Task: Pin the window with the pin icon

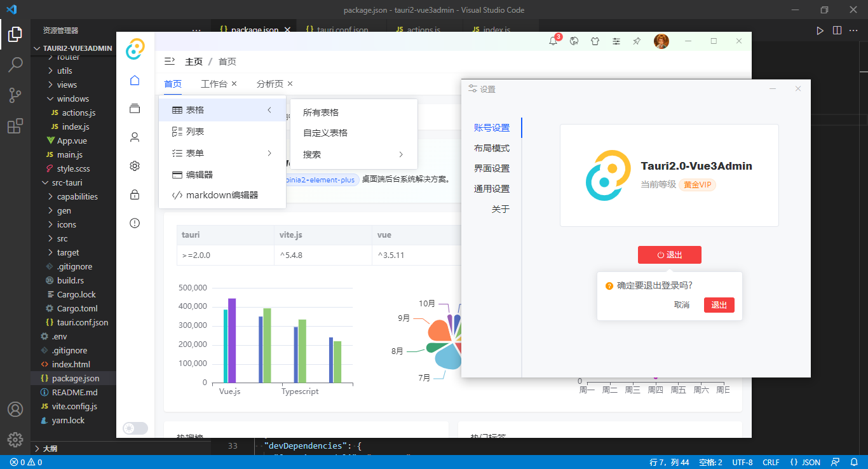Action: [x=636, y=41]
